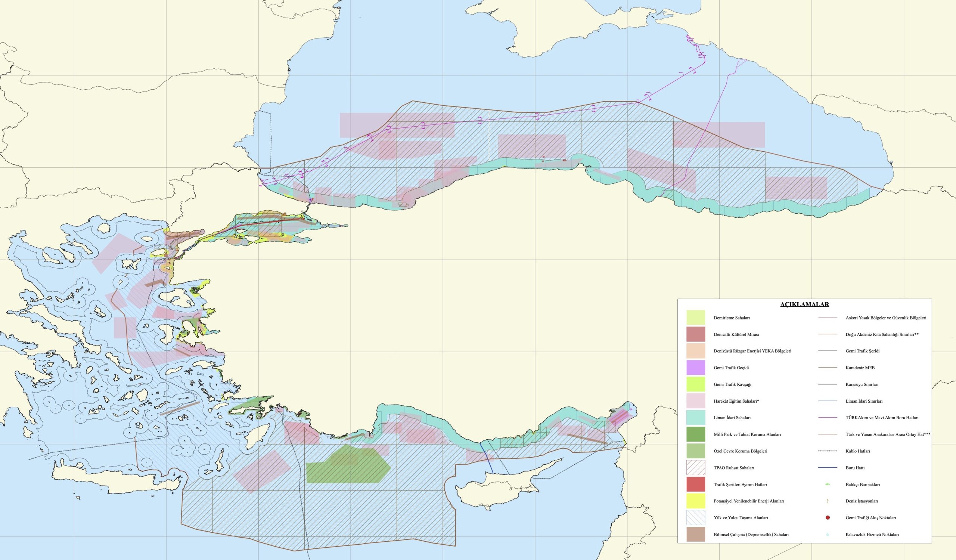Click the teal Liman İdari Sahaları swatch
Viewport: 956px width, 560px height.
[x=695, y=418]
